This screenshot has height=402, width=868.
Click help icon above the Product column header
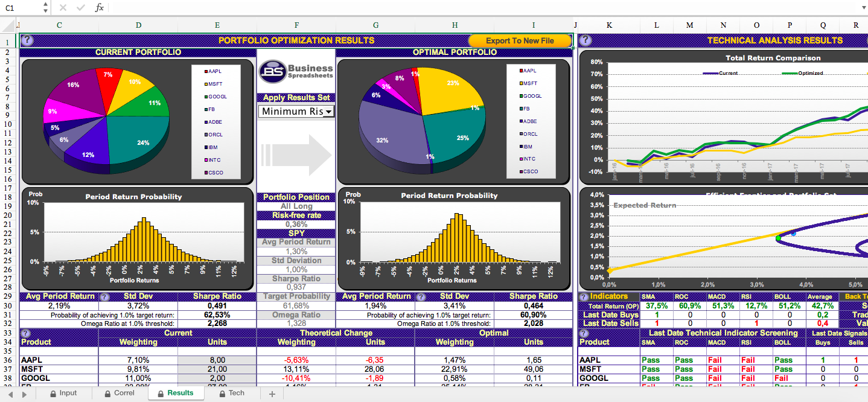coord(25,333)
